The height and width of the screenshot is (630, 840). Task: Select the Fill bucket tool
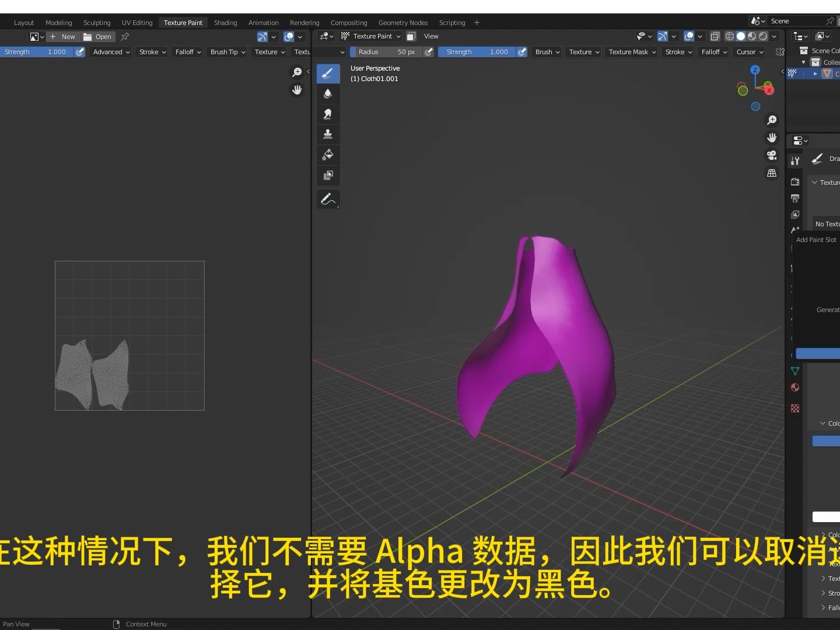pos(328,155)
